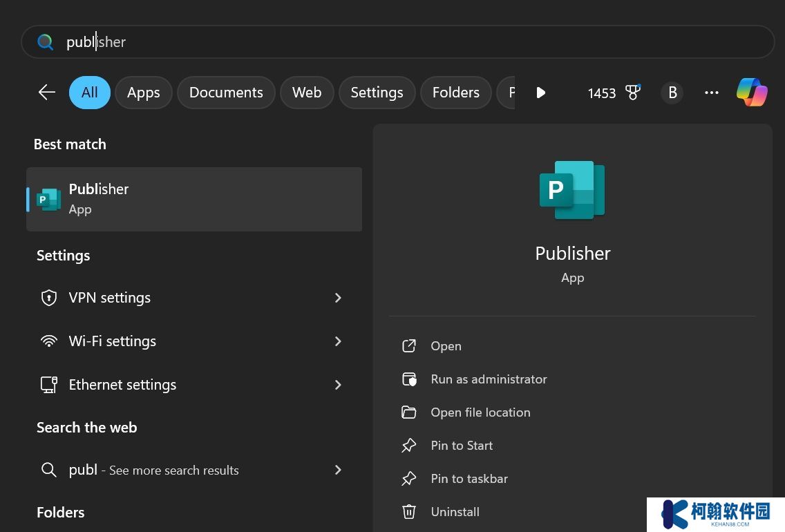Go back with the left arrow
The width and height of the screenshot is (785, 532).
point(46,92)
